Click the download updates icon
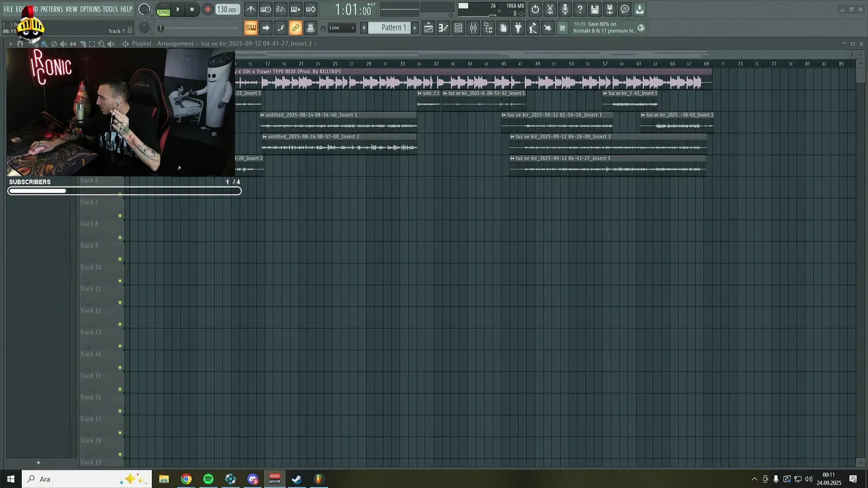868x488 pixels. [639, 9]
